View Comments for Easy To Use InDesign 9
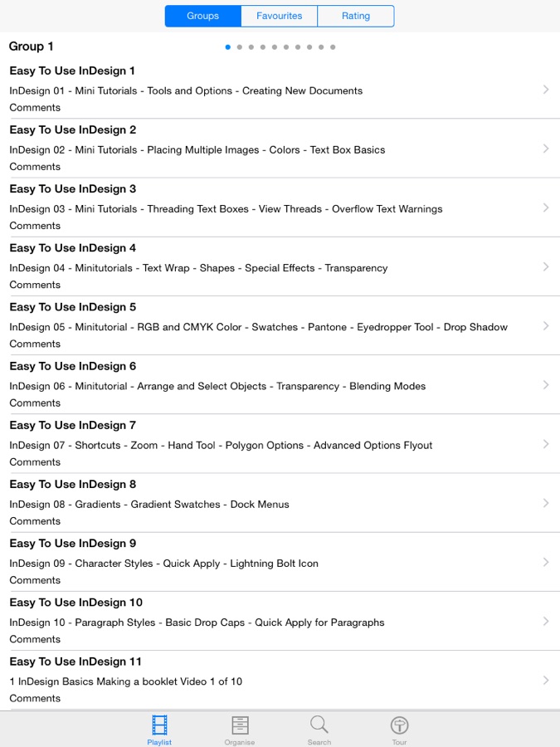Viewport: 560px width, 747px height. (35, 580)
